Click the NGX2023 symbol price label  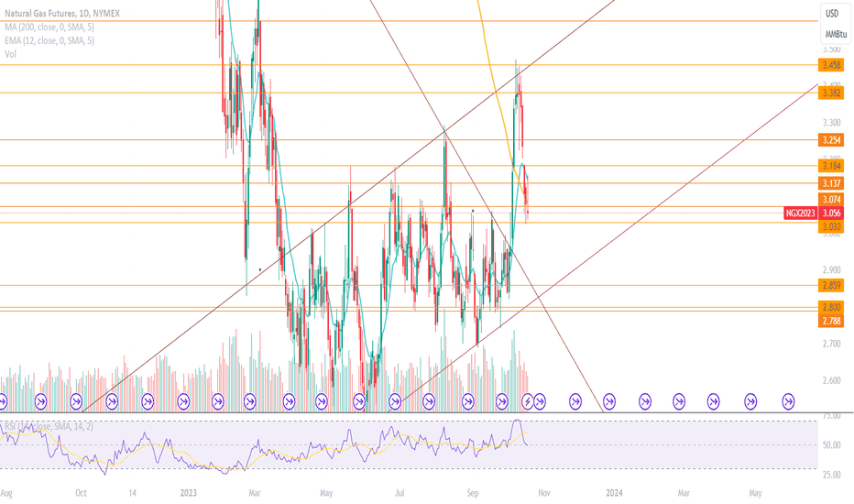(x=801, y=213)
